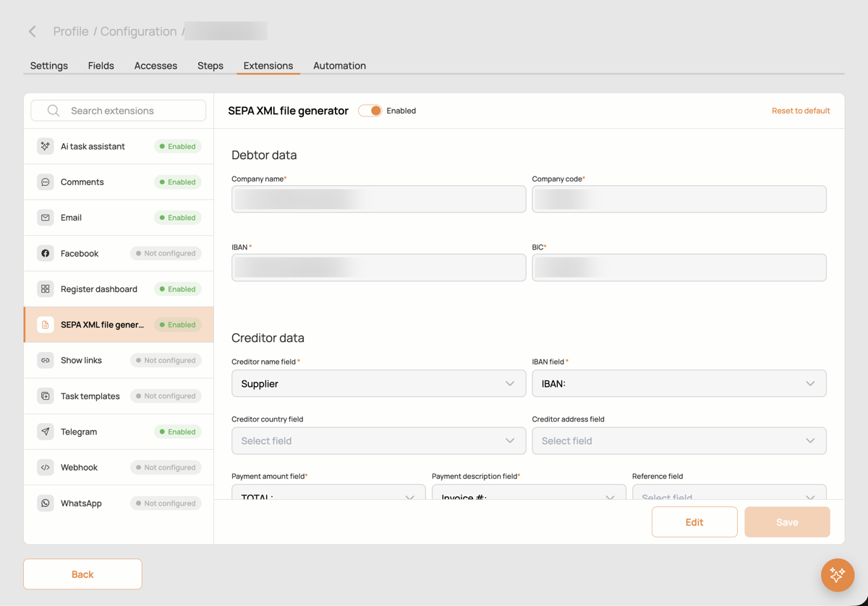The height and width of the screenshot is (606, 868).
Task: Click the Profile breadcrumb link
Action: [71, 31]
